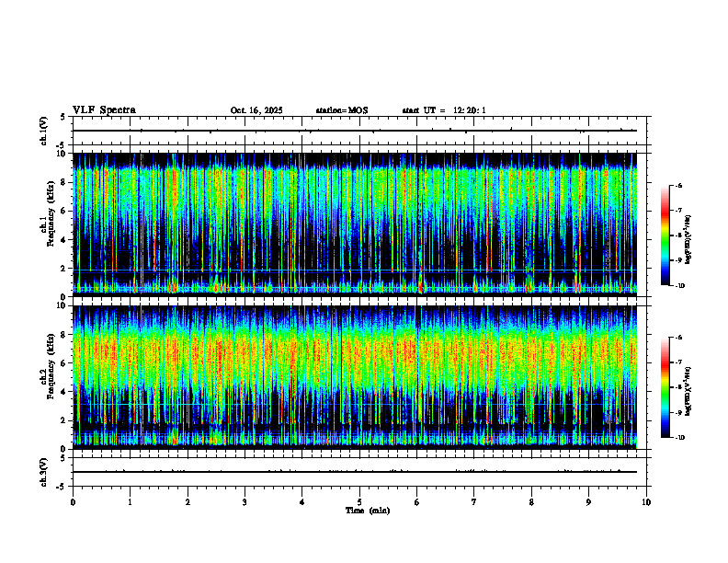The image size is (728, 563).
Task: Click the color scale bar beside the ch.2 spectrogram
Action: 665,387
